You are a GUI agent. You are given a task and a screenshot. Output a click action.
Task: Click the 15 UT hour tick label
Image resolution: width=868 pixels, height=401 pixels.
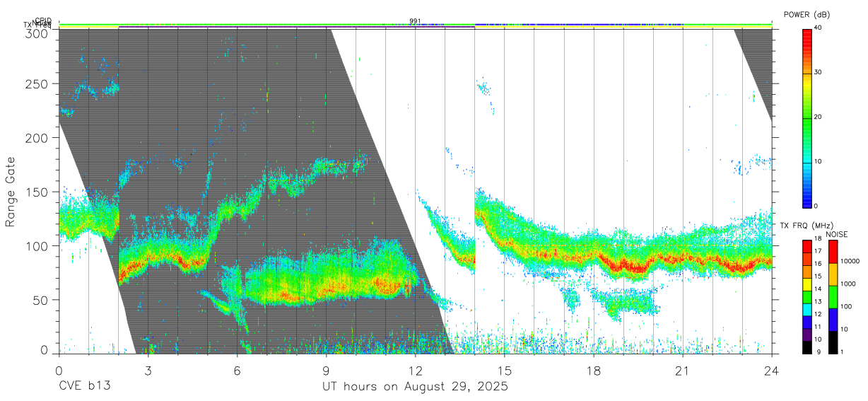pos(505,370)
